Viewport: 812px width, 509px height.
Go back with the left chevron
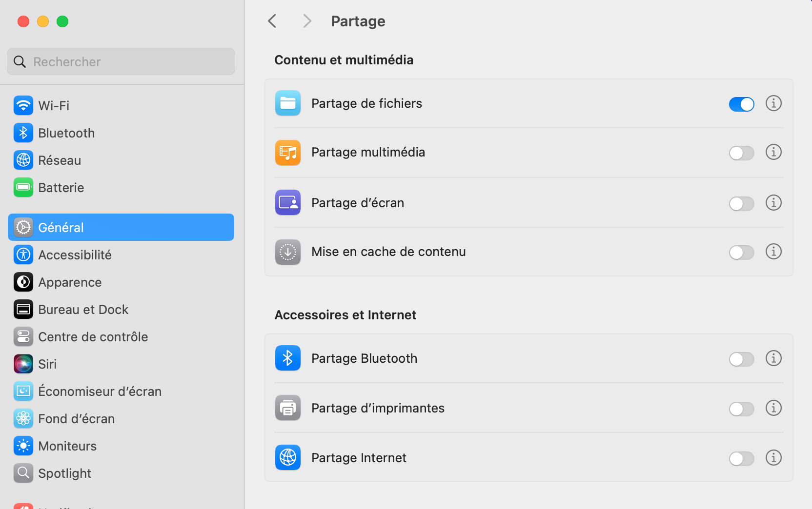pyautogui.click(x=272, y=21)
